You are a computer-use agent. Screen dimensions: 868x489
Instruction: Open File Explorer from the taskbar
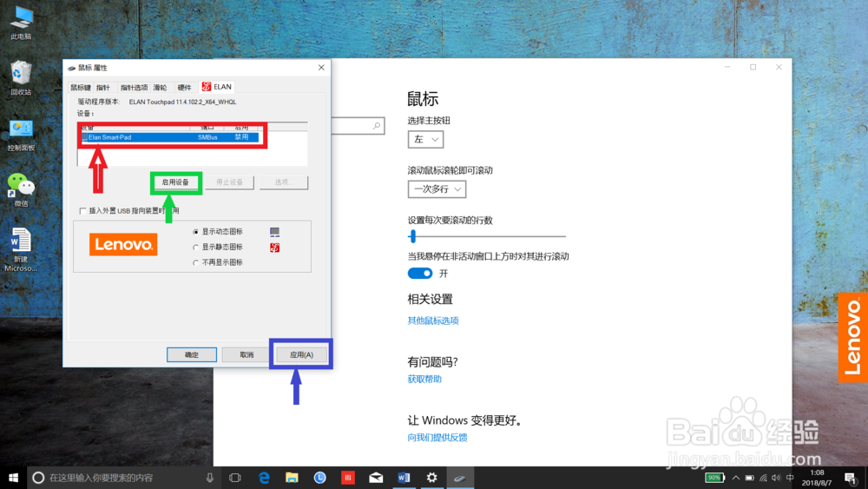292,478
